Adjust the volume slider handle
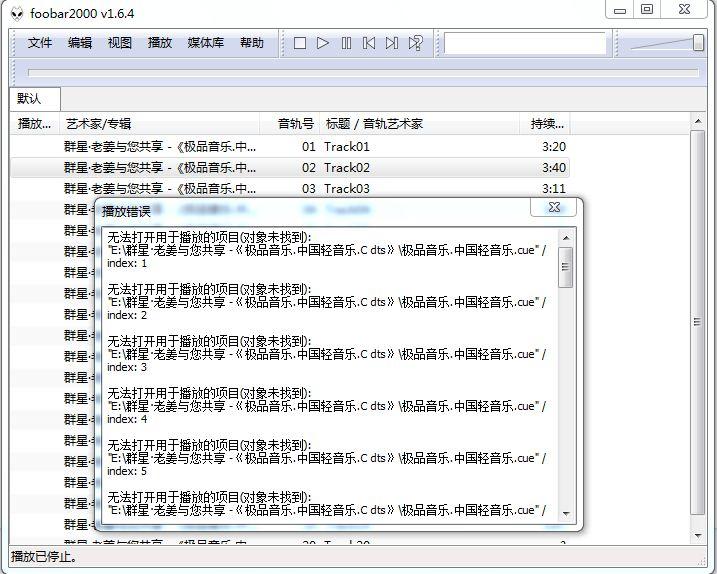717x574 pixels. (698, 43)
